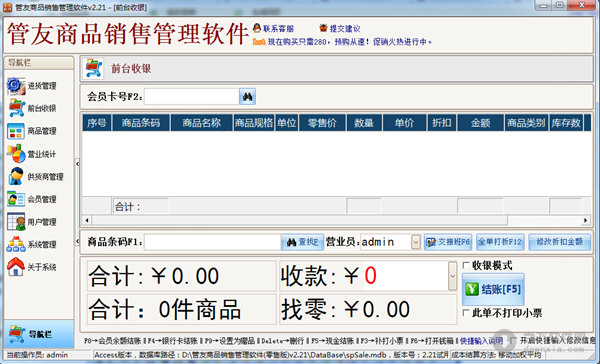Screen dimensions: 600x364
Task: Click the horizontal scrollbar thumb under table
Action: [300, 220]
